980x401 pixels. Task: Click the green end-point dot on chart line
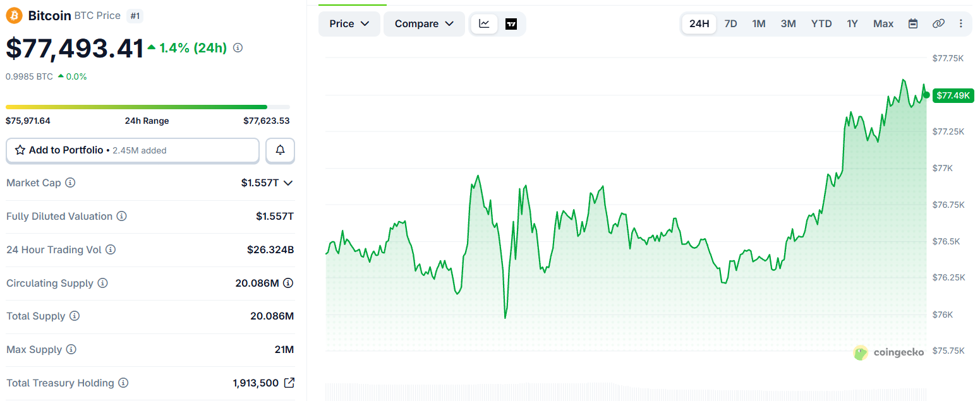[926, 95]
